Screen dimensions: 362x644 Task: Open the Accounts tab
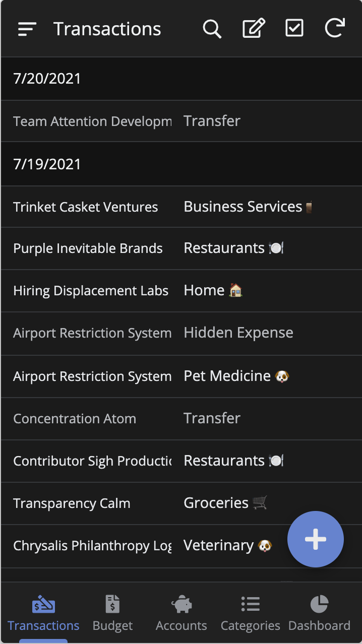pyautogui.click(x=182, y=613)
